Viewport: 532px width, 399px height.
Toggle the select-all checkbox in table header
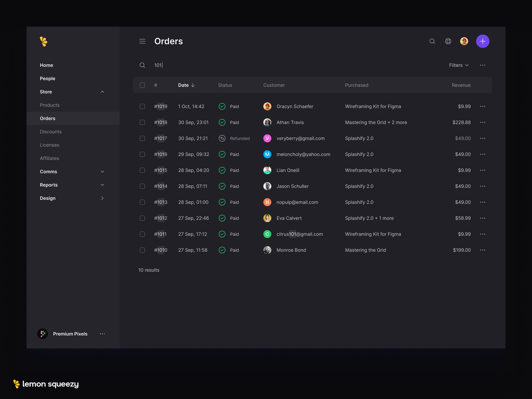tap(142, 85)
